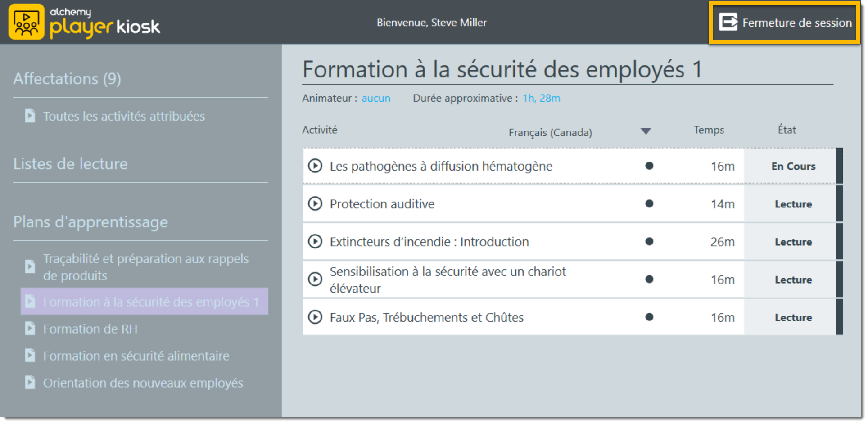
Task: Open Toutes les activités attribuées
Action: click(x=124, y=117)
